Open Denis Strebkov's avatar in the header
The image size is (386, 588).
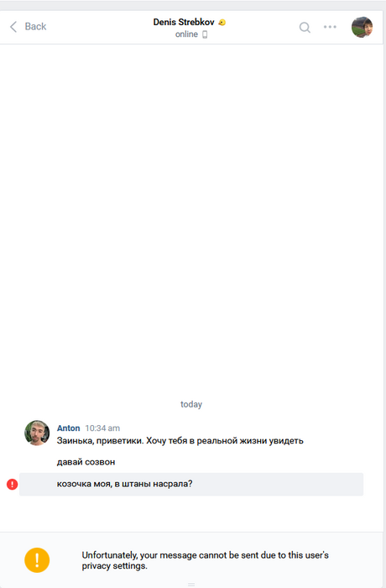tap(362, 27)
